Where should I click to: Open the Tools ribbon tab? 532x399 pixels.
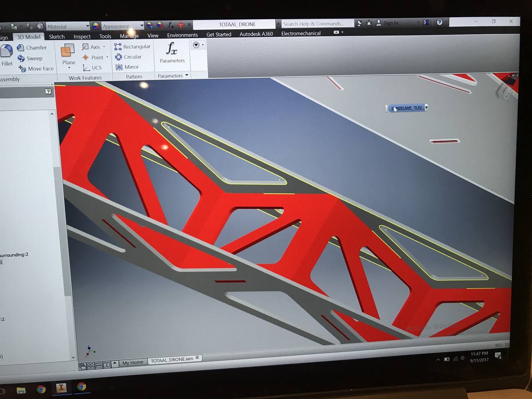105,36
